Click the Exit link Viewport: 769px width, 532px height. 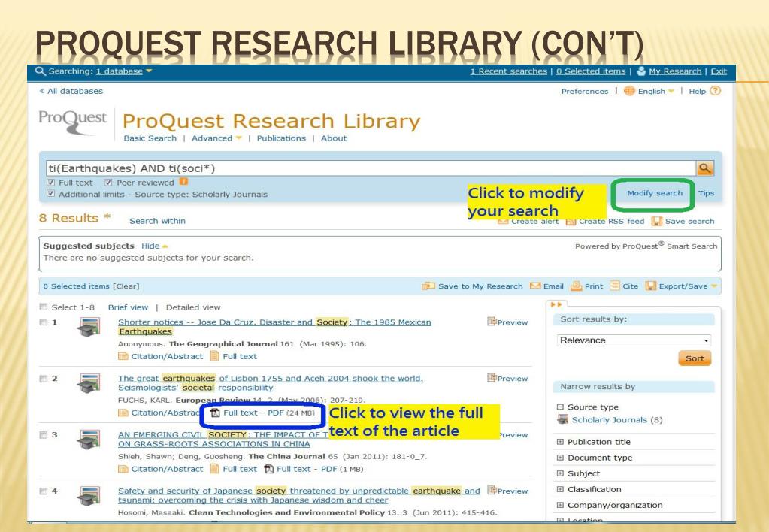(719, 71)
